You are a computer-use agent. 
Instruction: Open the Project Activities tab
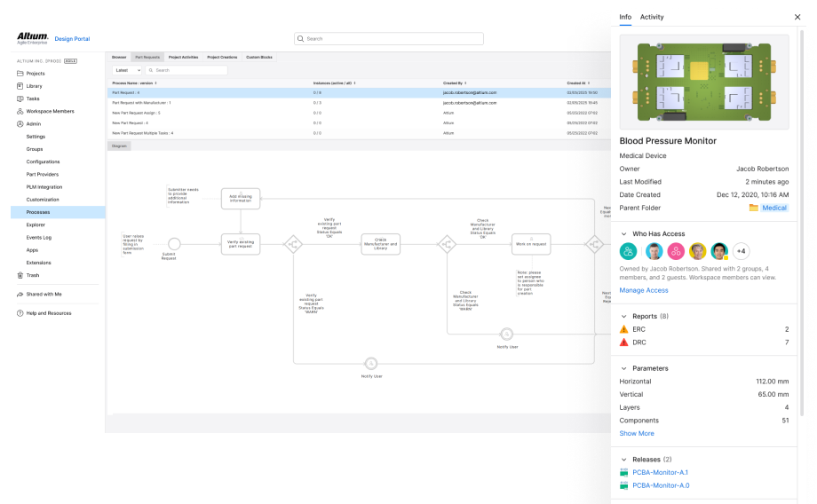click(183, 57)
